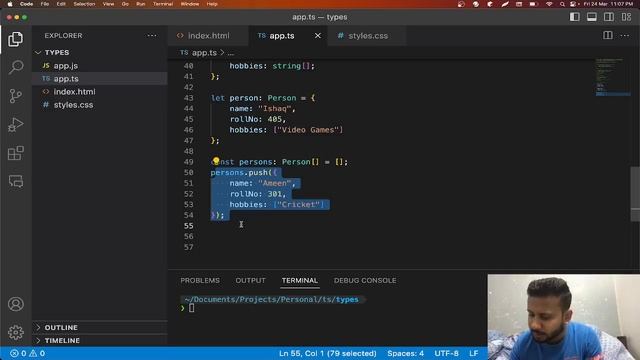This screenshot has height=360, width=640.
Task: Open styles.css in the explorer
Action: click(x=73, y=105)
